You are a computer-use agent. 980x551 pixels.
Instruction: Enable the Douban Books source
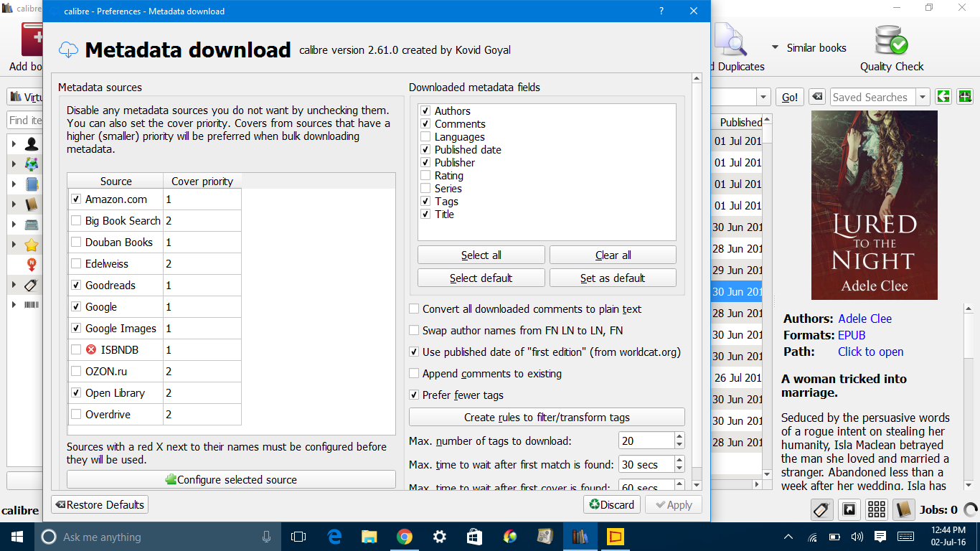tap(76, 242)
